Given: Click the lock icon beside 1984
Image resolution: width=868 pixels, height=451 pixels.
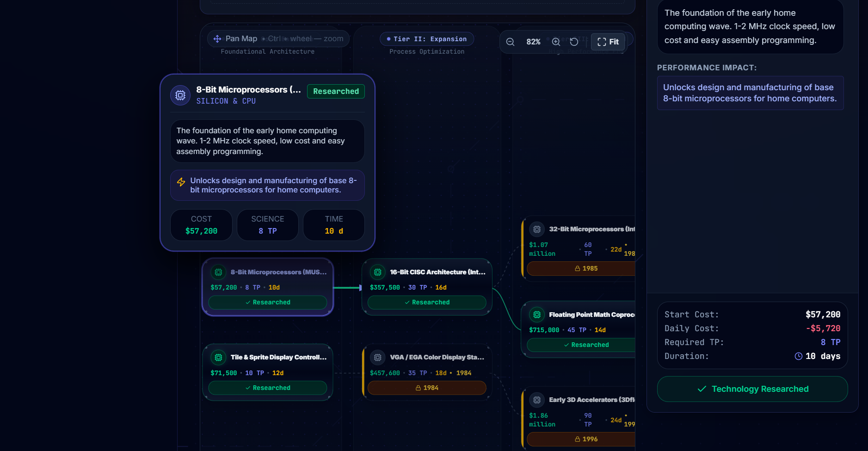Looking at the screenshot, I should tap(419, 388).
